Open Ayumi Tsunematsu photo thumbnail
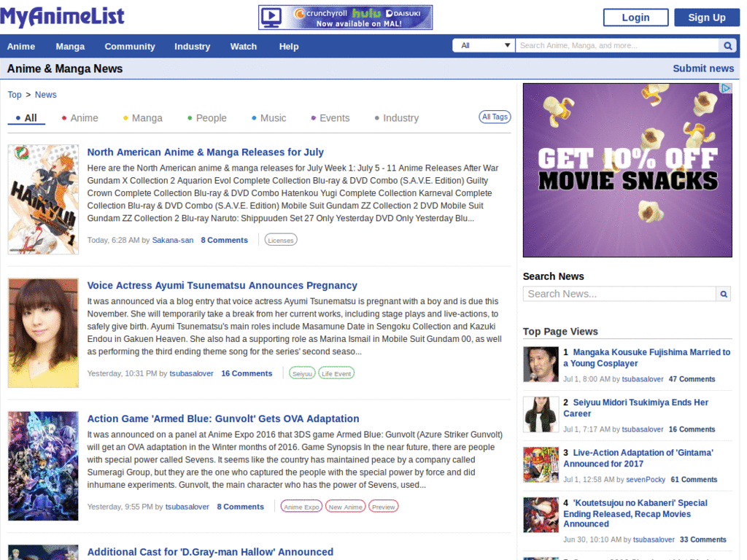The width and height of the screenshot is (747, 560). [43, 332]
